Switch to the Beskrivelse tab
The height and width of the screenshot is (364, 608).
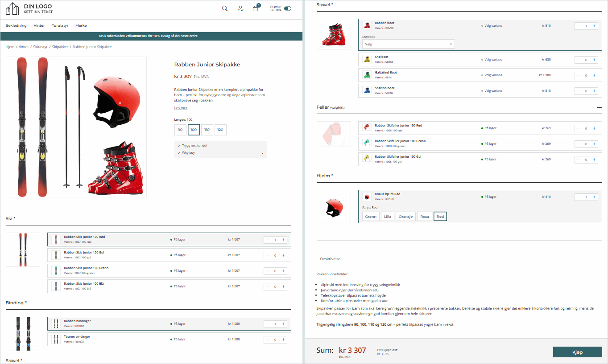[x=330, y=259]
